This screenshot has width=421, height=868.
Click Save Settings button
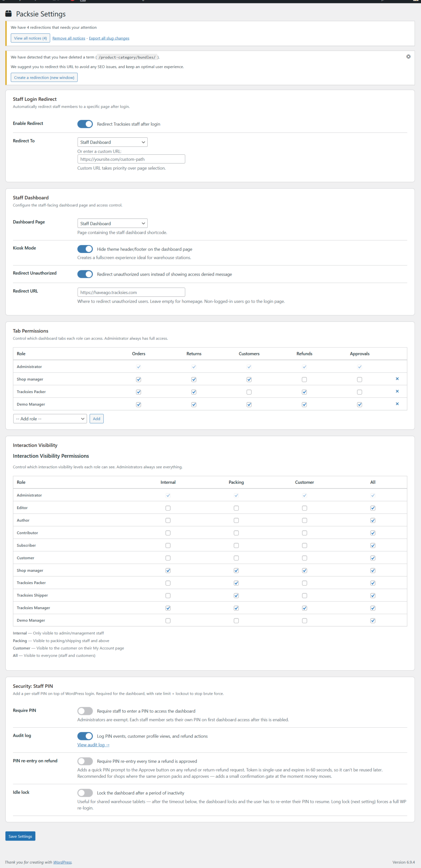(x=20, y=836)
